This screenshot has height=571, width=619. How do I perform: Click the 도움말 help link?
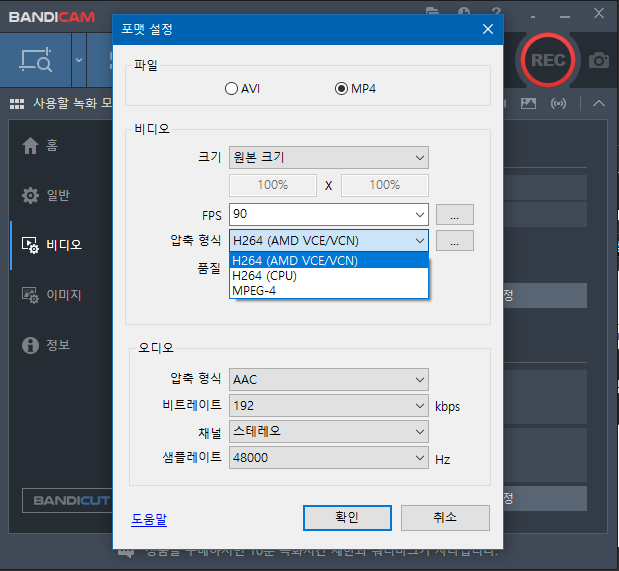click(149, 519)
